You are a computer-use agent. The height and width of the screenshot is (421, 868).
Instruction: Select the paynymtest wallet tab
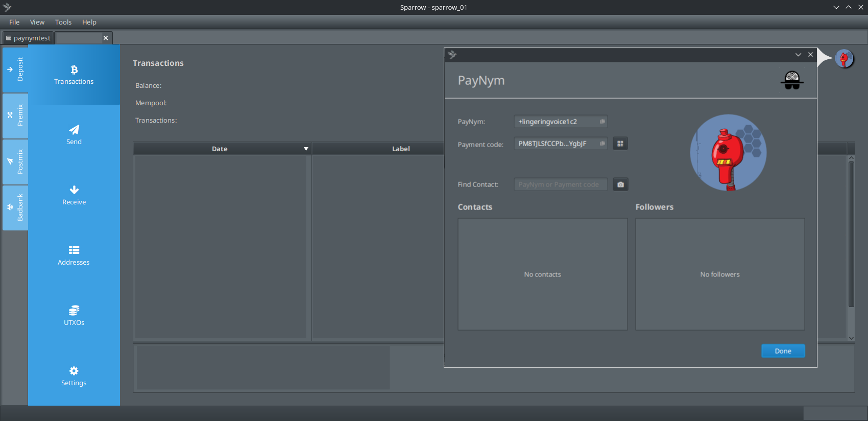[28, 38]
